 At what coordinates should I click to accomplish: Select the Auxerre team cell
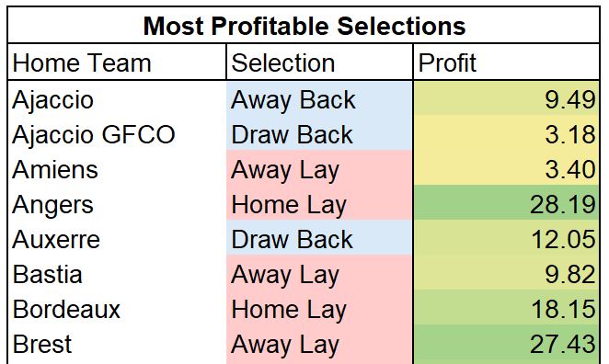(117, 238)
